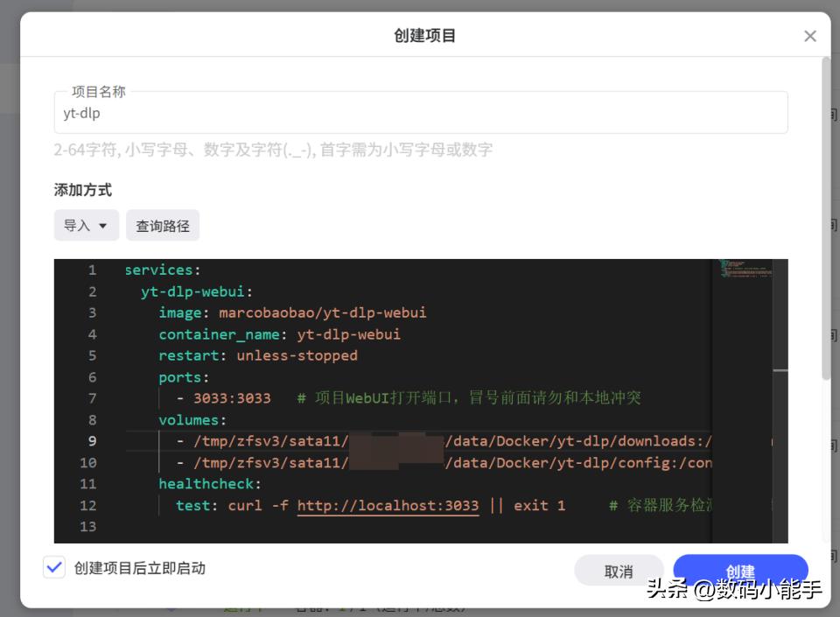Click the 添加方式 heading
840x617 pixels.
(82, 190)
